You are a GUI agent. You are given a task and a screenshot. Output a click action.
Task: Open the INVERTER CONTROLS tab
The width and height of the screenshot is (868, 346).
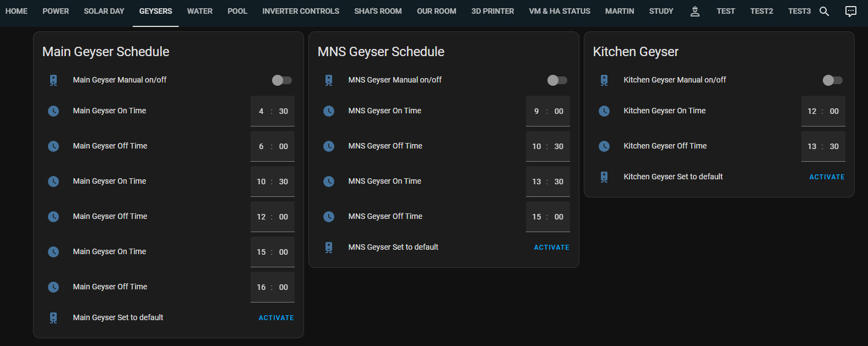coord(301,11)
